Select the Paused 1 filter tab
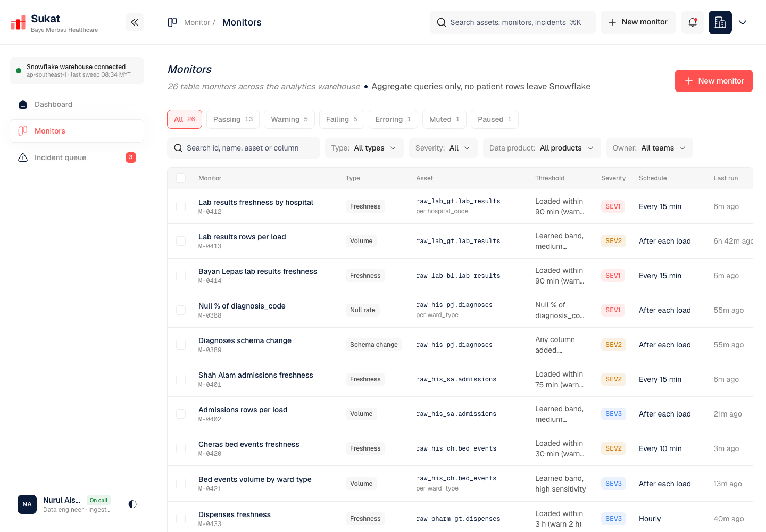 pyautogui.click(x=495, y=119)
